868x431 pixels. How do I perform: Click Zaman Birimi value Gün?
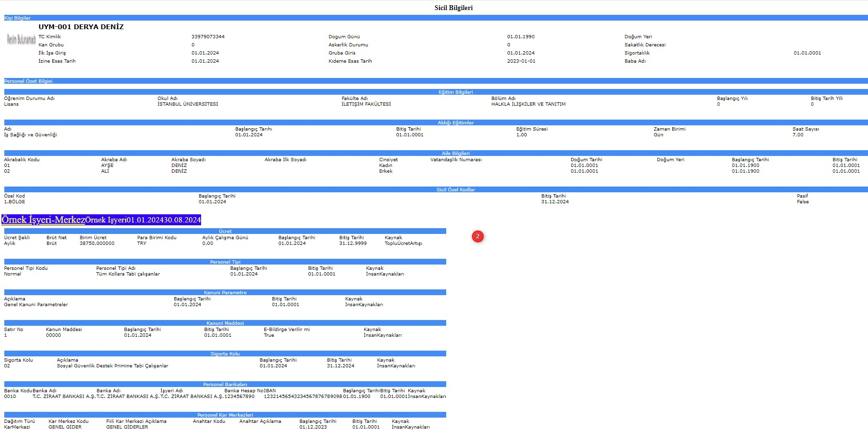[x=658, y=135]
